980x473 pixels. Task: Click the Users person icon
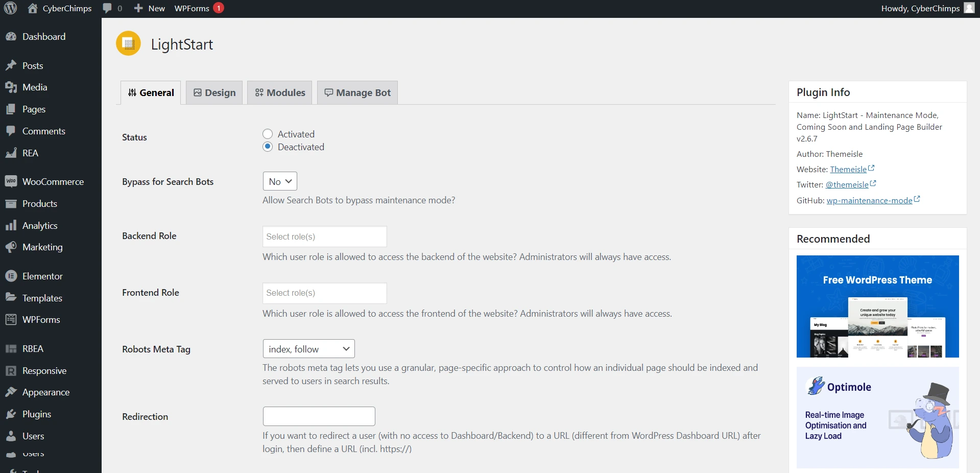point(11,436)
